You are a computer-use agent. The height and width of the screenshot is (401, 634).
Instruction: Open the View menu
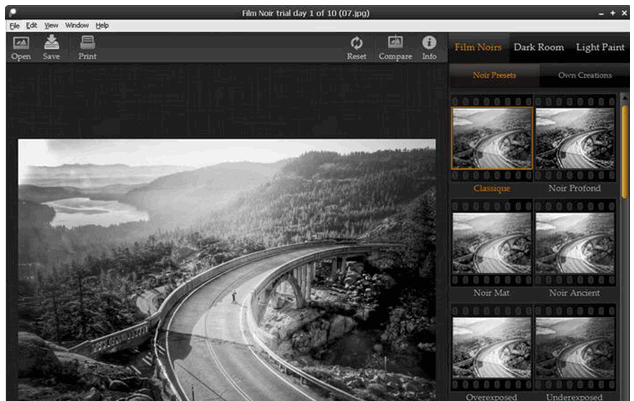point(51,25)
